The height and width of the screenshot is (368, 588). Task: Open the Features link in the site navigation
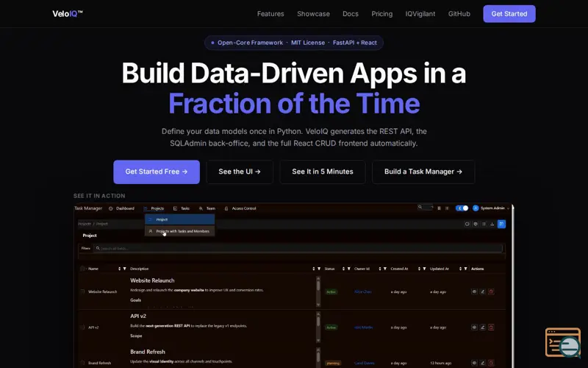point(270,14)
